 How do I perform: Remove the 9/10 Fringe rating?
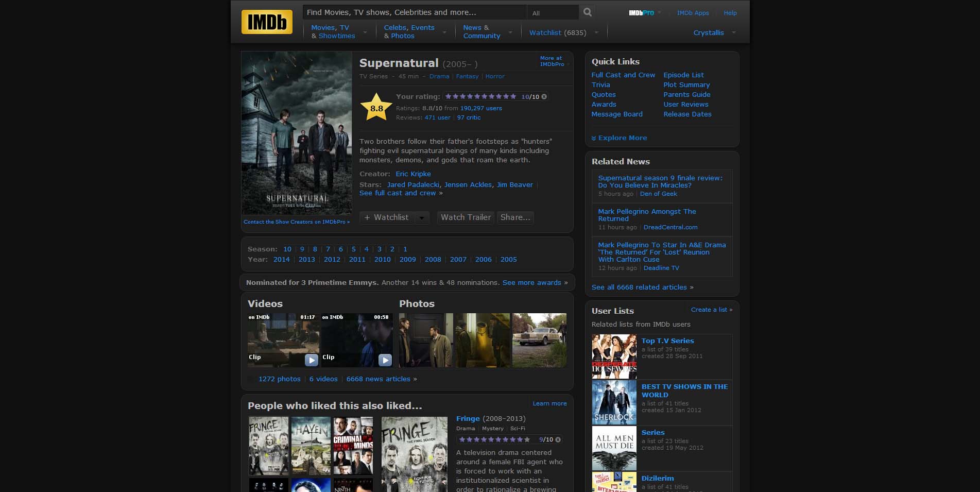coord(558,439)
